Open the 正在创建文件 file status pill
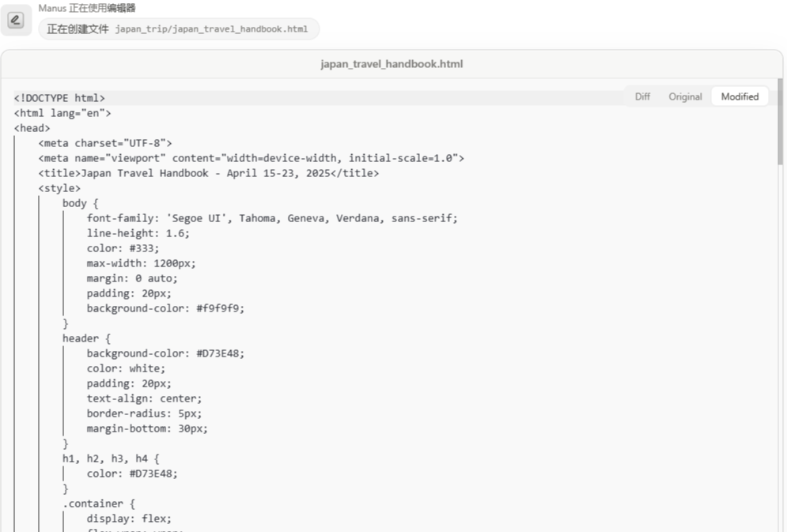This screenshot has height=532, width=787. pyautogui.click(x=179, y=29)
